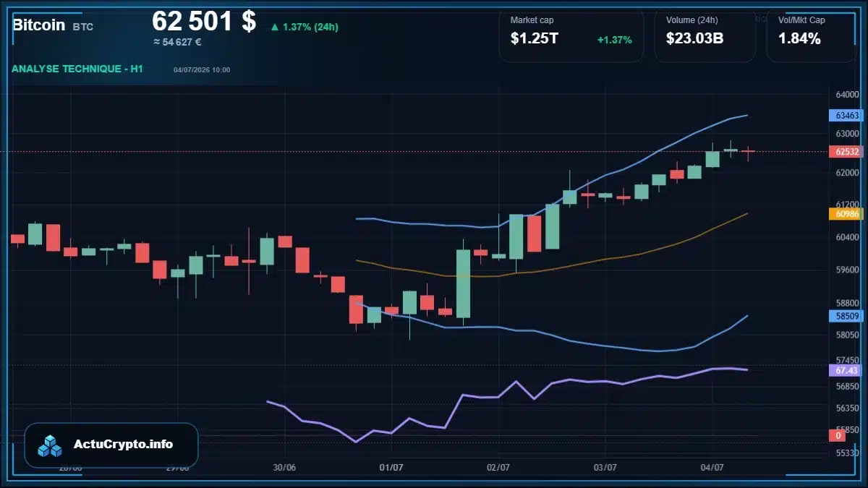This screenshot has height=488, width=868.
Task: Click the red 62532 current price tag
Action: coord(846,152)
